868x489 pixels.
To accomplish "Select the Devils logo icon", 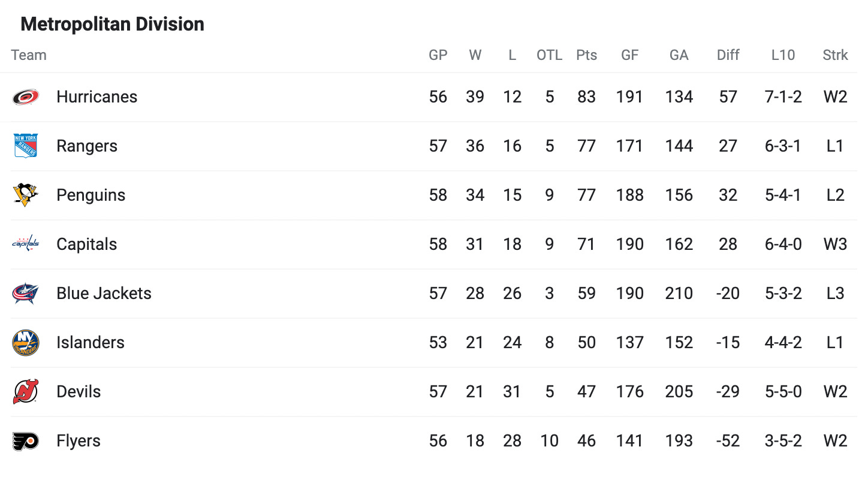I will [x=26, y=392].
